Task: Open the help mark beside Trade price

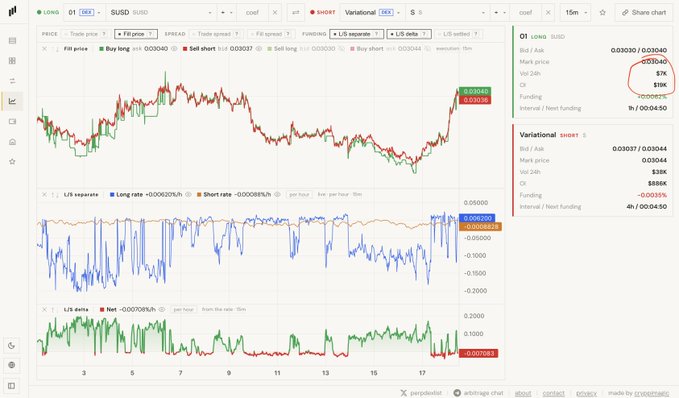Action: 104,34
